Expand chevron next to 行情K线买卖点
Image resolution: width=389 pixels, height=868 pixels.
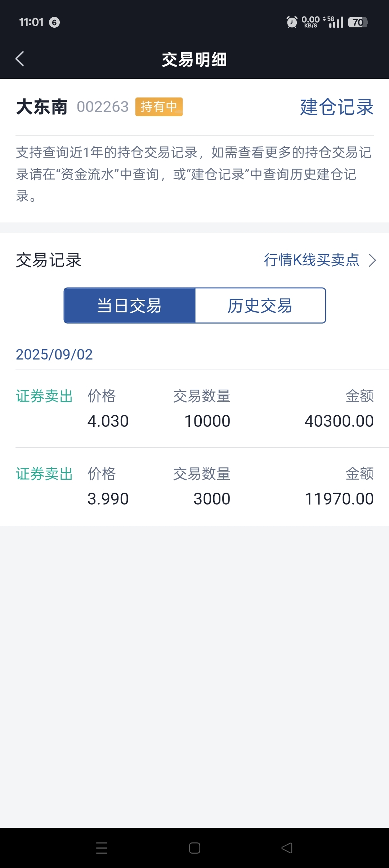[372, 260]
